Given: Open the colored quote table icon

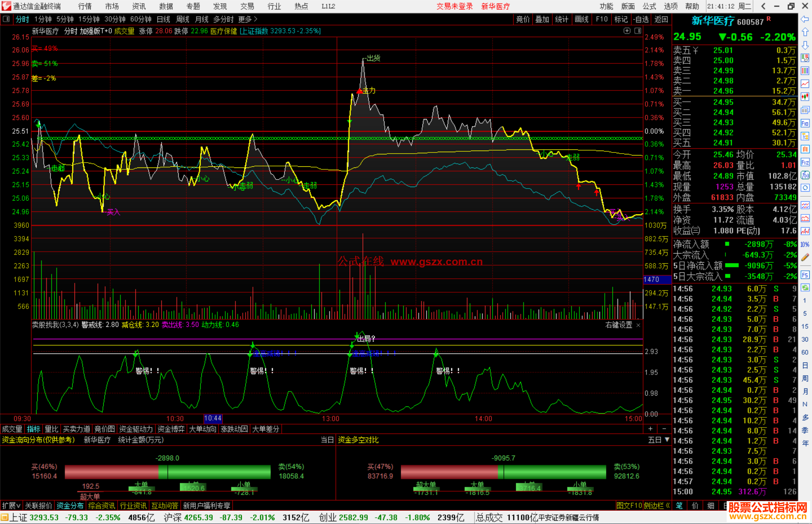Looking at the screenshot, I should (805, 71).
